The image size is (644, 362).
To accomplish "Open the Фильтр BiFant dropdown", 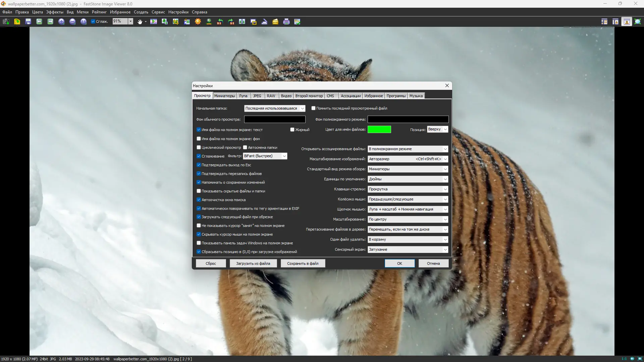I will click(265, 156).
